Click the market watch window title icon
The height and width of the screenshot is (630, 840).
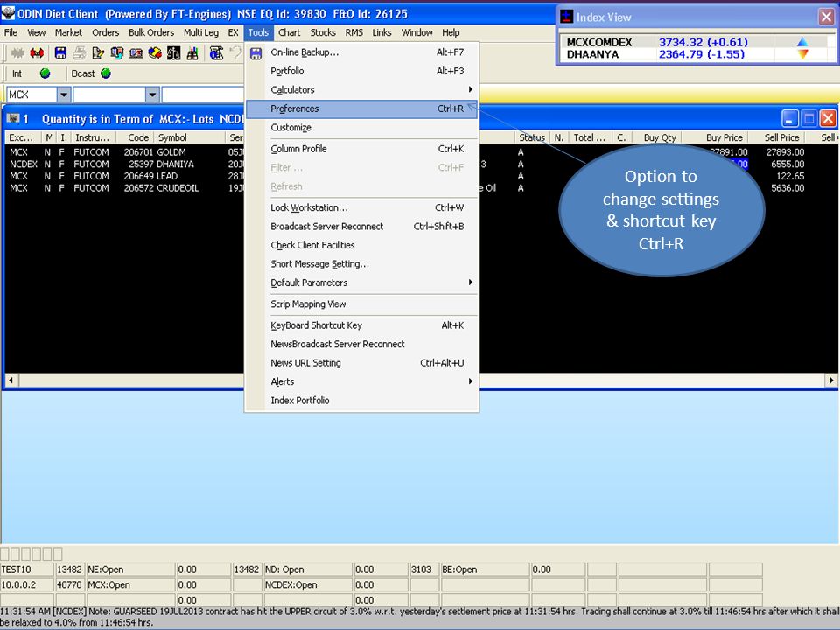(13, 118)
